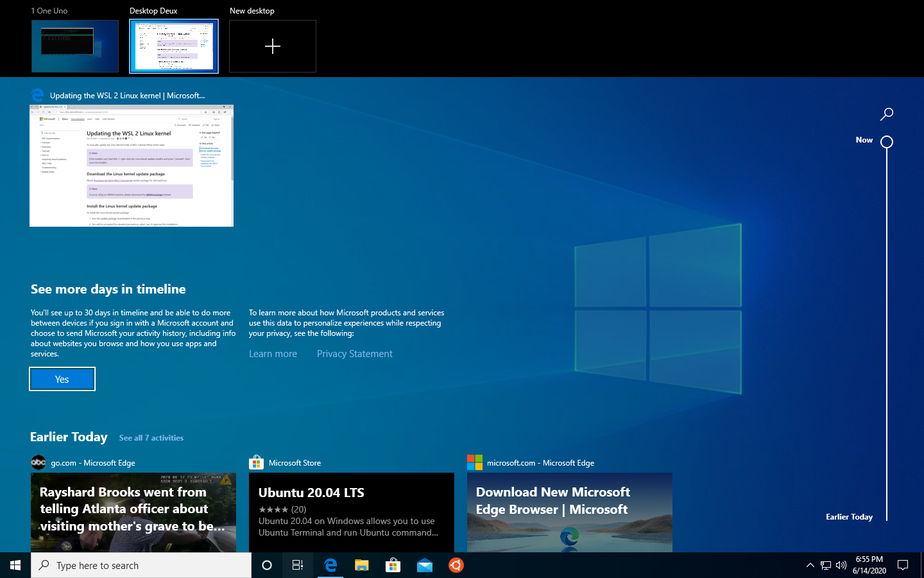Open Microsoft Edge from the taskbar
The height and width of the screenshot is (578, 924).
point(330,565)
